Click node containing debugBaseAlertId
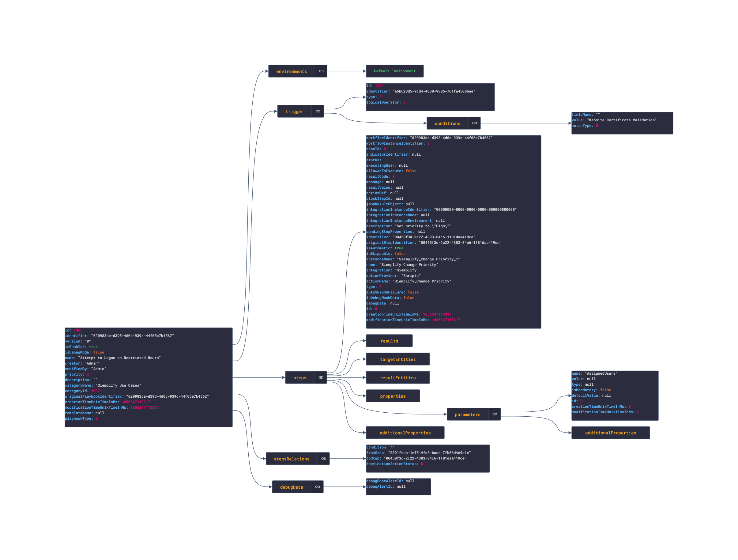 pyautogui.click(x=398, y=486)
